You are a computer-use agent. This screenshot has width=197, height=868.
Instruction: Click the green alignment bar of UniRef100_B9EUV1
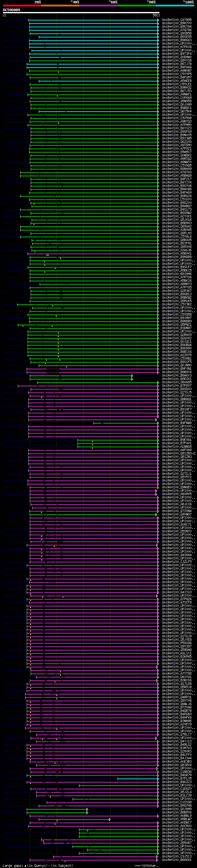[81, 379]
